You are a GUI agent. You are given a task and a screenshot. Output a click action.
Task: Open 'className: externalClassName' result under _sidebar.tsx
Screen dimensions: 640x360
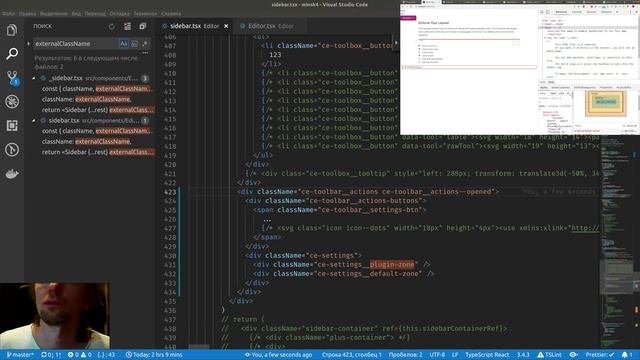pos(87,99)
